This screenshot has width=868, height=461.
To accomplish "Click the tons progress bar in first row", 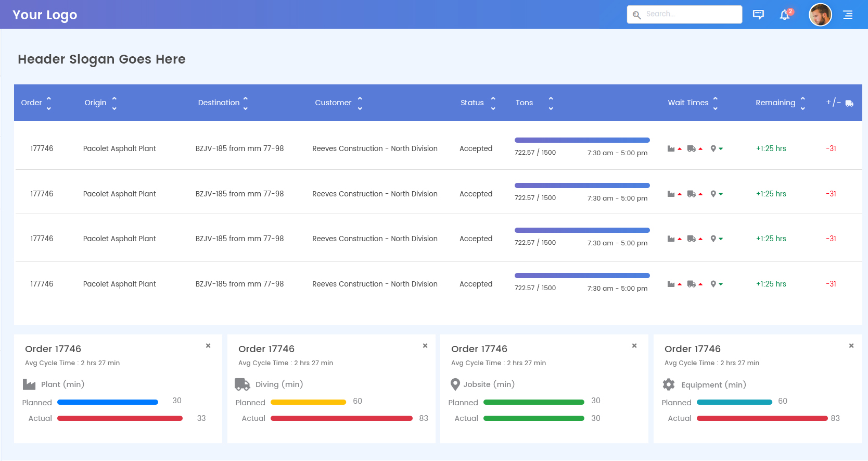I will click(x=582, y=140).
